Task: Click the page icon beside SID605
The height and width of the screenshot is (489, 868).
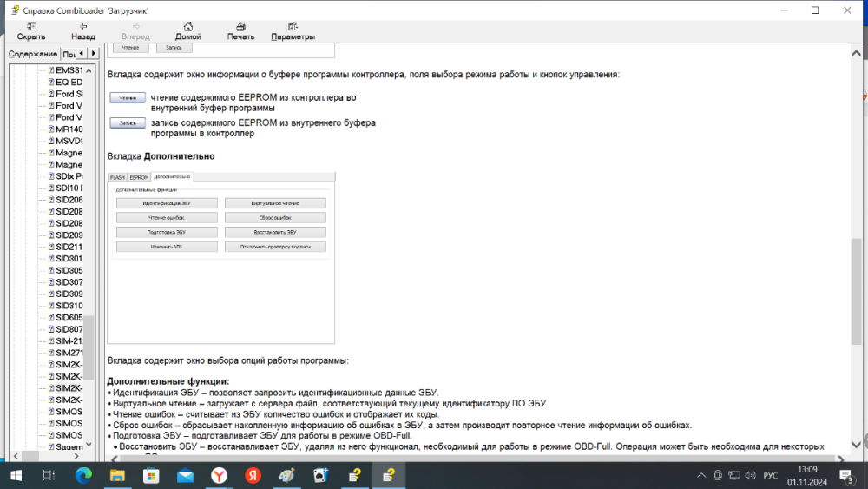Action: 51,317
